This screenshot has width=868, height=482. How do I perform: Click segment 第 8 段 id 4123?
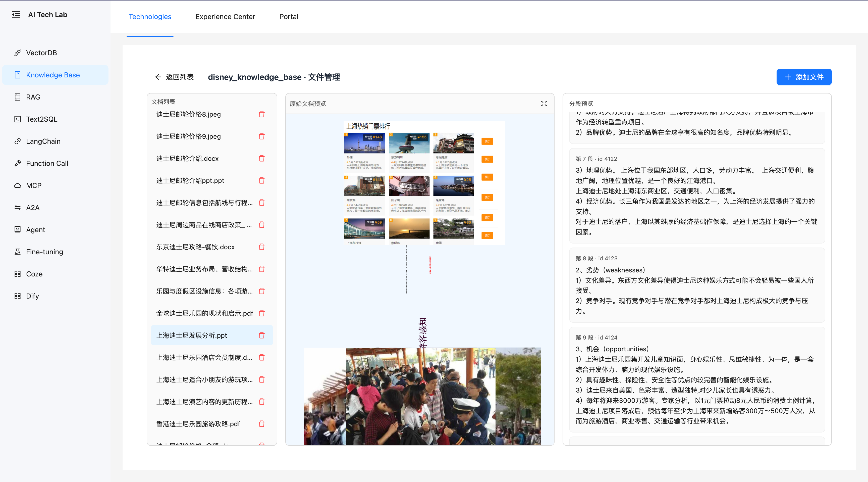697,285
